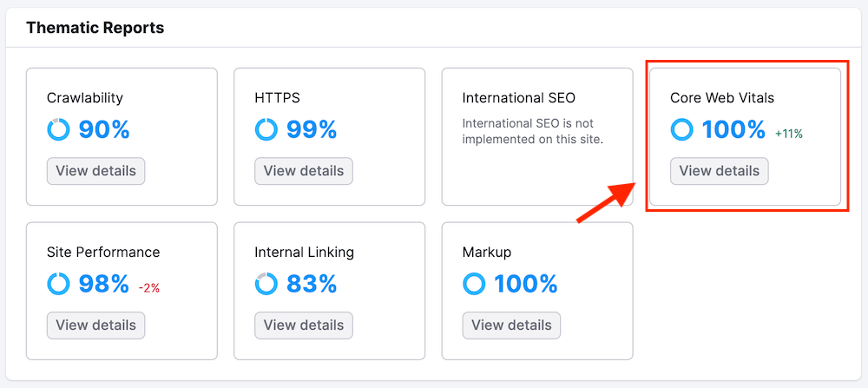Click the Markup card title
Viewport: 868px width, 388px height.
click(487, 252)
